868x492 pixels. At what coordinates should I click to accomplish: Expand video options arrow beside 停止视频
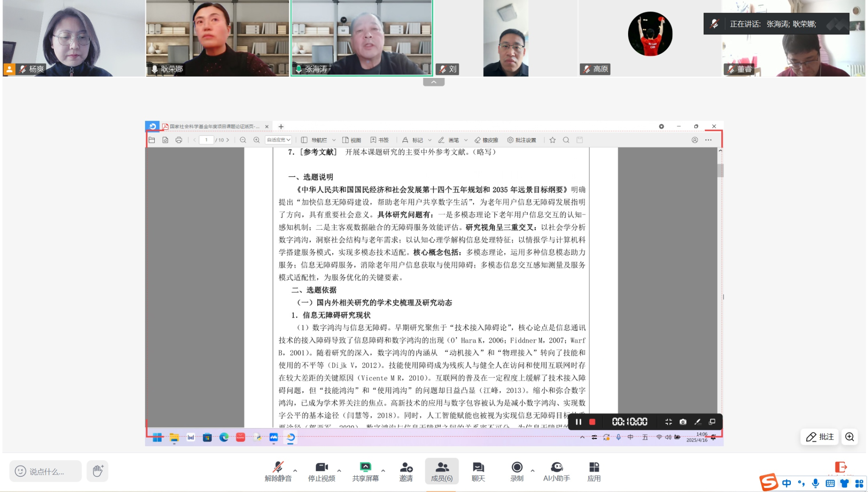pyautogui.click(x=339, y=470)
